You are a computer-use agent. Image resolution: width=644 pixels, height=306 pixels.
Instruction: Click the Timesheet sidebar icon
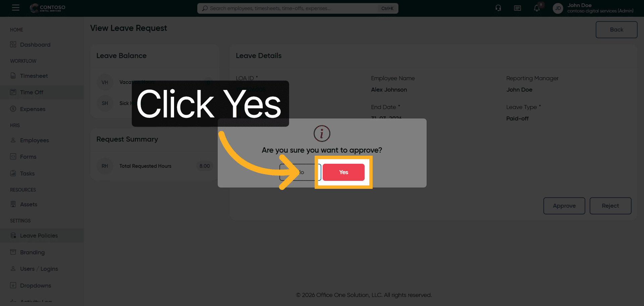[x=13, y=75]
